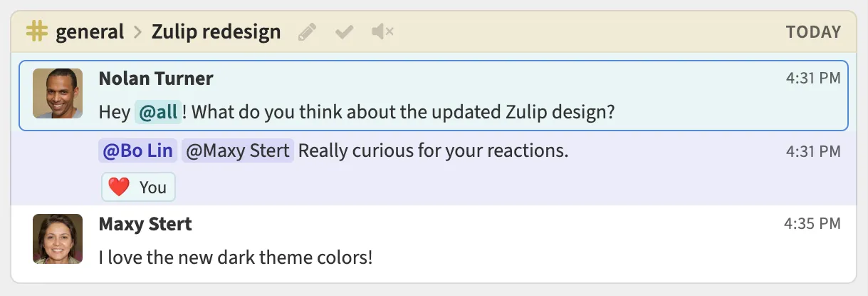
Task: Click the TODAY date label
Action: click(x=813, y=32)
